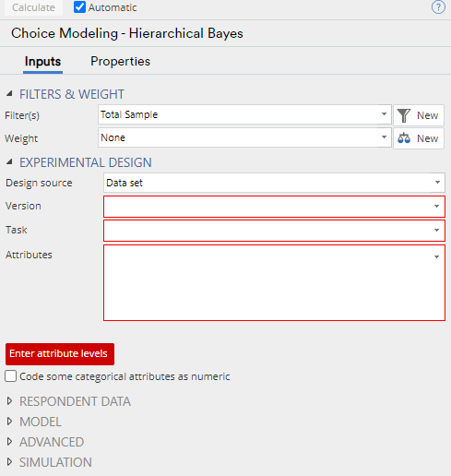Select the Inputs tab
This screenshot has width=451, height=476.
[42, 62]
